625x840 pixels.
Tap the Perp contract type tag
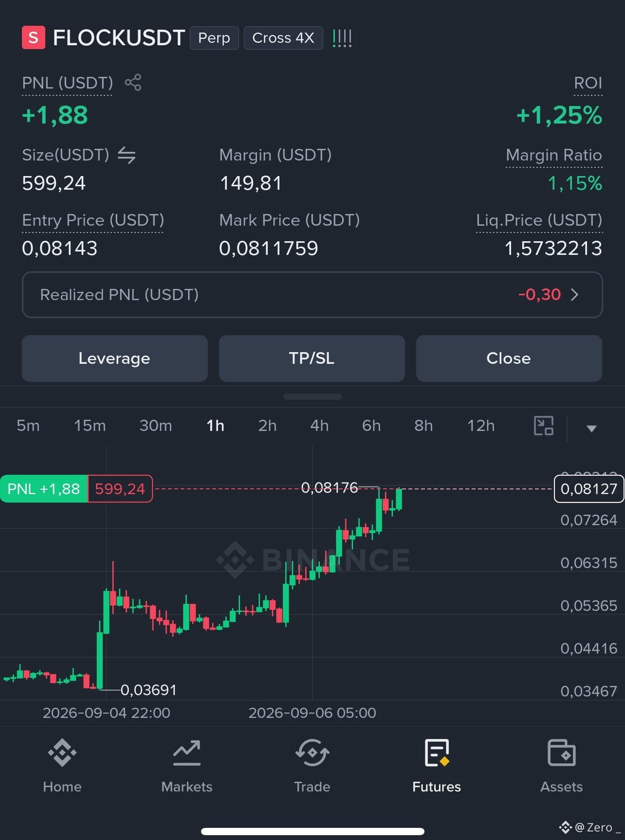click(x=214, y=38)
